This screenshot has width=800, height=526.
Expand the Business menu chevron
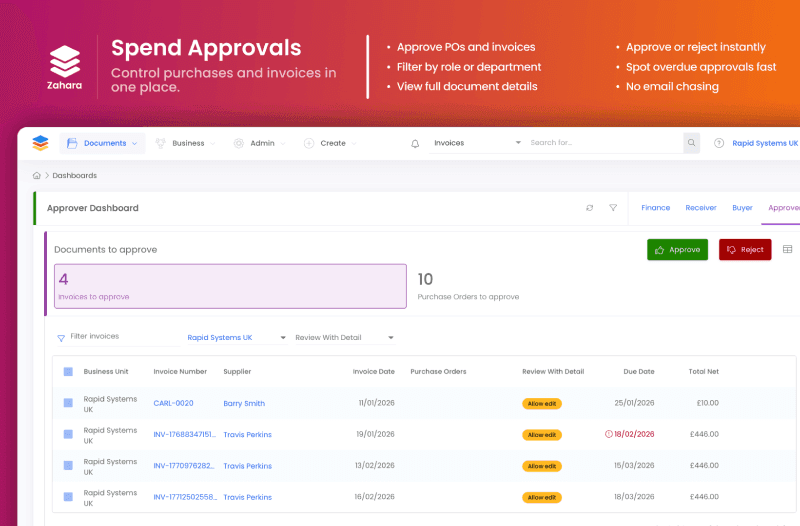[x=212, y=144]
